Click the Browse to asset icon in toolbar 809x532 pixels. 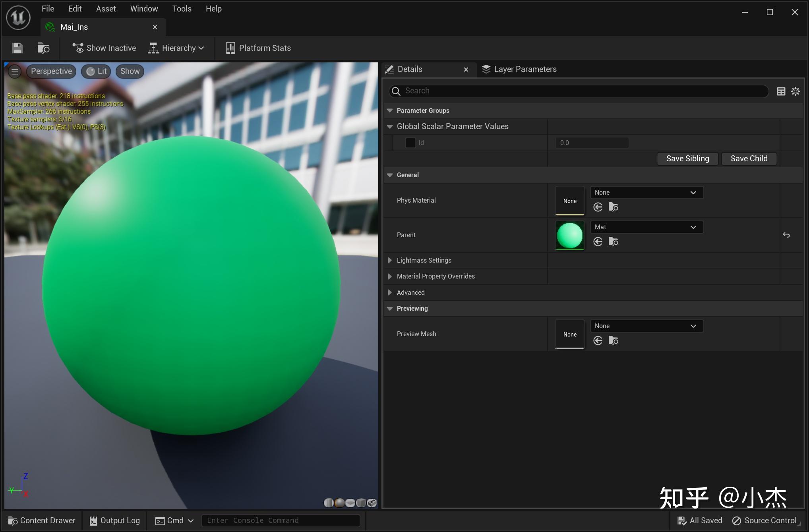pyautogui.click(x=43, y=48)
